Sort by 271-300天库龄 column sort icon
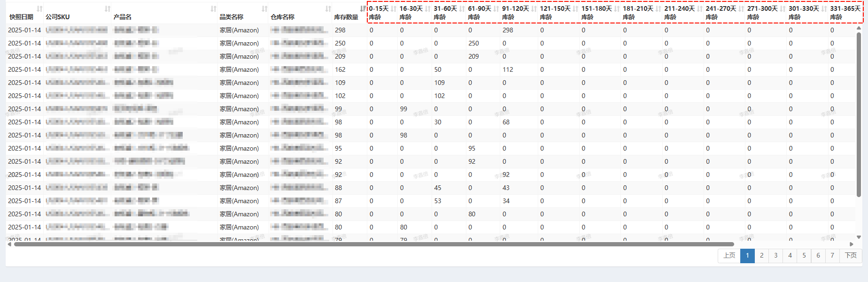The height and width of the screenshot is (282, 868). [x=783, y=9]
